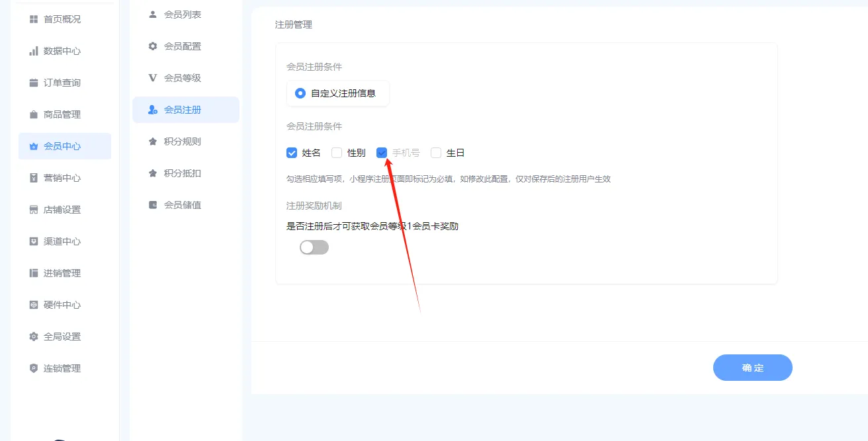Select the 自定义注册信息 radio option
The image size is (868, 441).
pyautogui.click(x=300, y=93)
